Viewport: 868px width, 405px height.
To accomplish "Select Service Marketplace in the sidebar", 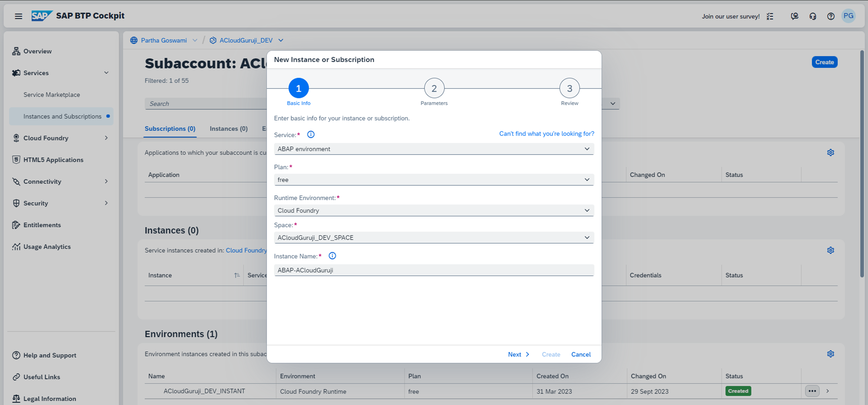I will [x=52, y=95].
